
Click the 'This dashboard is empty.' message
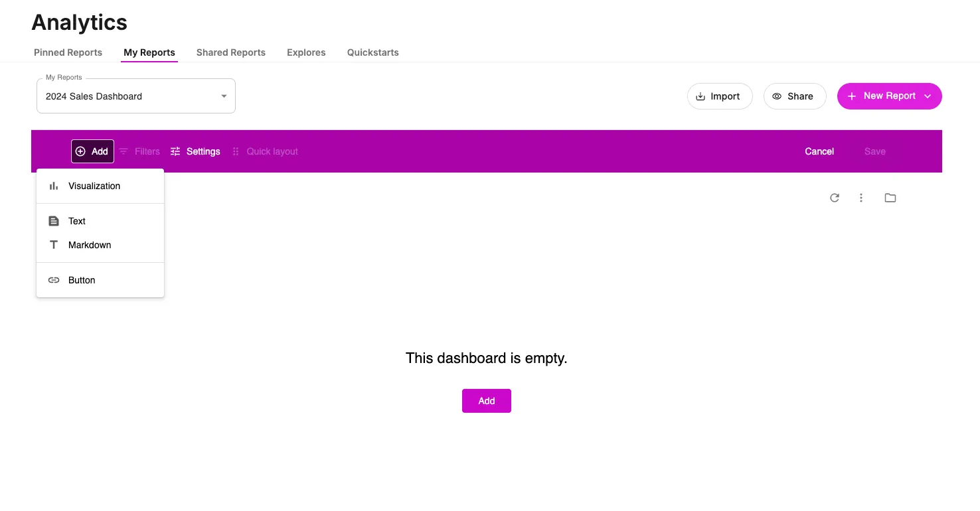click(487, 358)
